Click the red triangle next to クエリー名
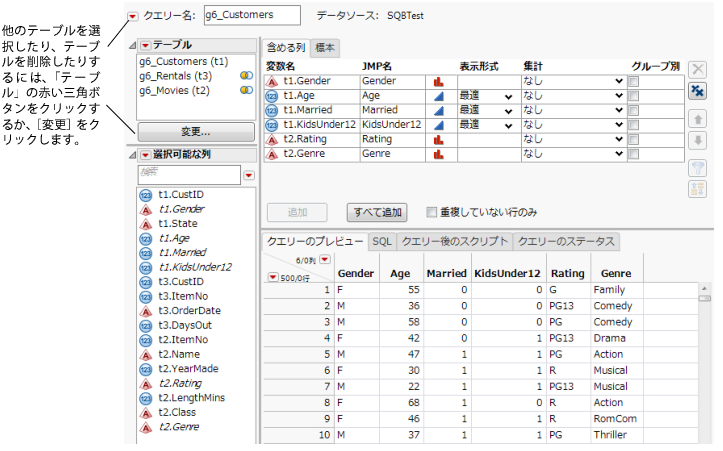723x451 pixels. point(132,17)
